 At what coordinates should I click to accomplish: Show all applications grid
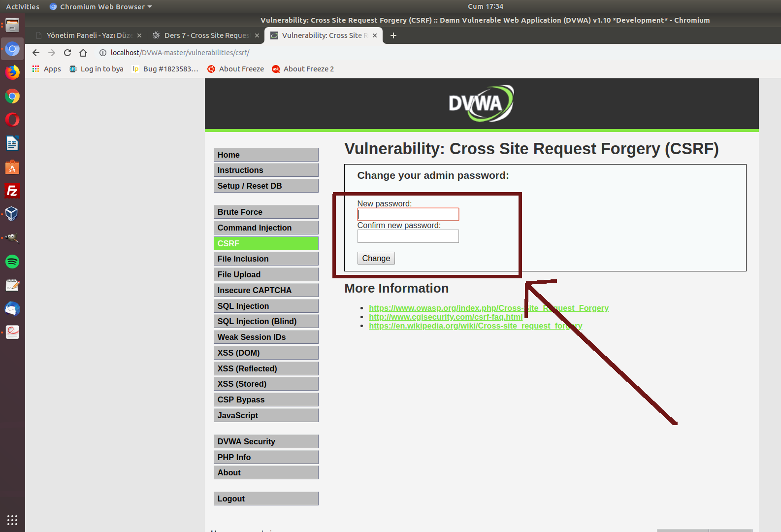(x=12, y=520)
